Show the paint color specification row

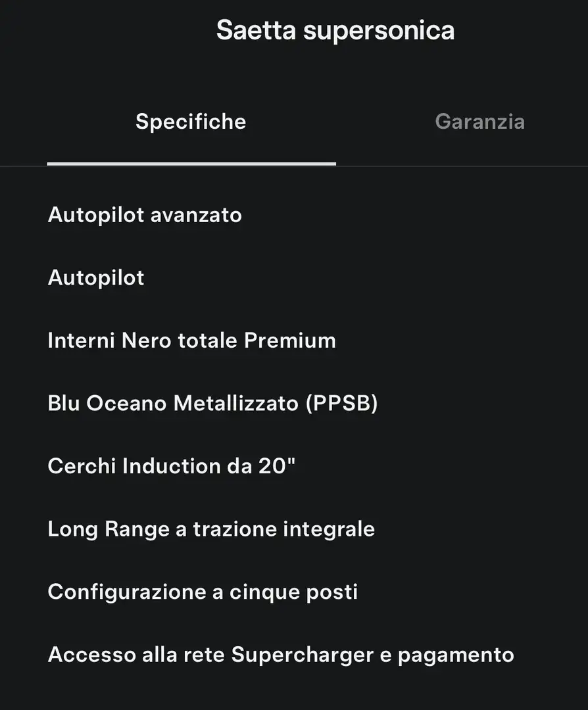[212, 403]
